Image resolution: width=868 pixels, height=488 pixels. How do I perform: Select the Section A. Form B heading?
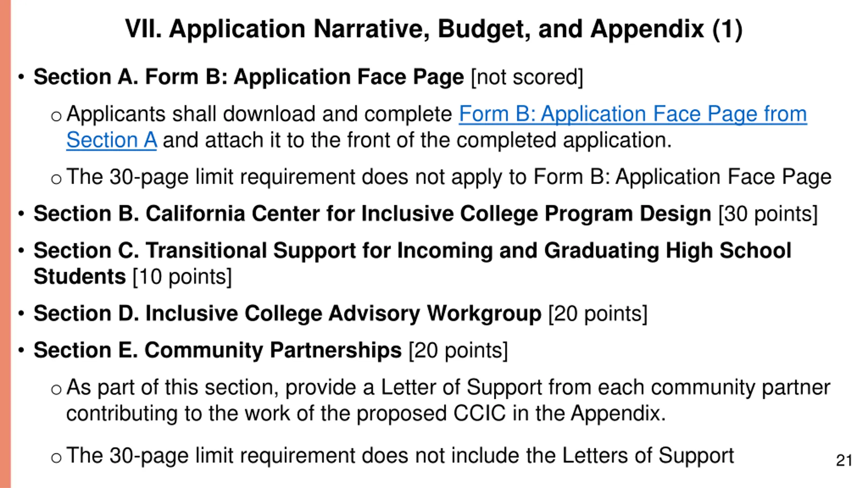[x=249, y=77]
